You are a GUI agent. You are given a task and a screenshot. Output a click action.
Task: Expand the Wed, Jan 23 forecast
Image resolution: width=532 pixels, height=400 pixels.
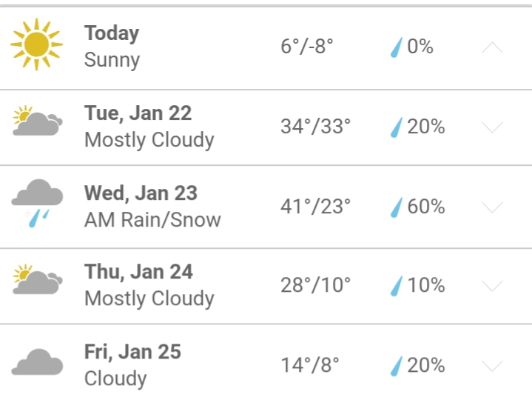pos(492,207)
